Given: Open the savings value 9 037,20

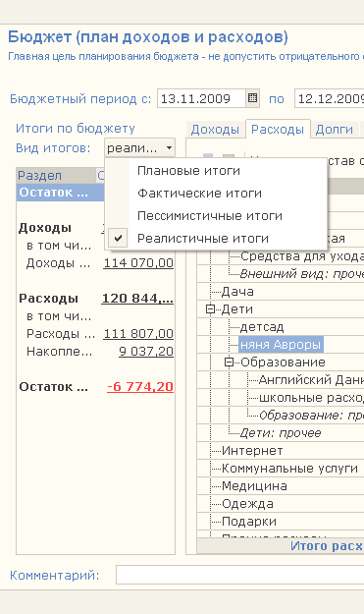Looking at the screenshot, I should pos(146,352).
